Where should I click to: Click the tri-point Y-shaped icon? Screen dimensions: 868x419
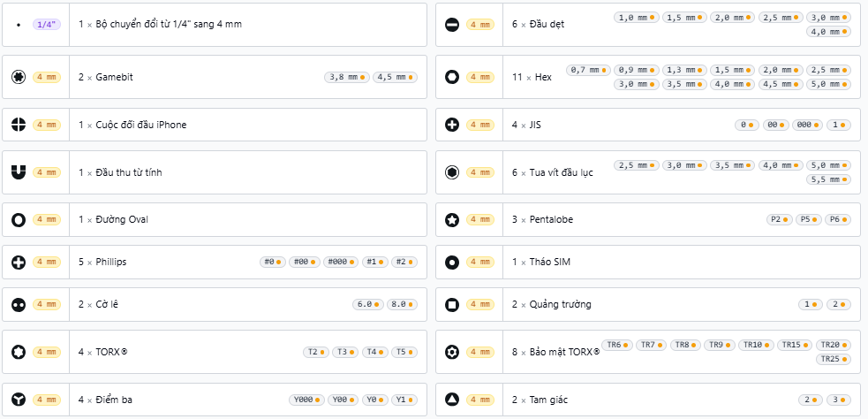19,400
